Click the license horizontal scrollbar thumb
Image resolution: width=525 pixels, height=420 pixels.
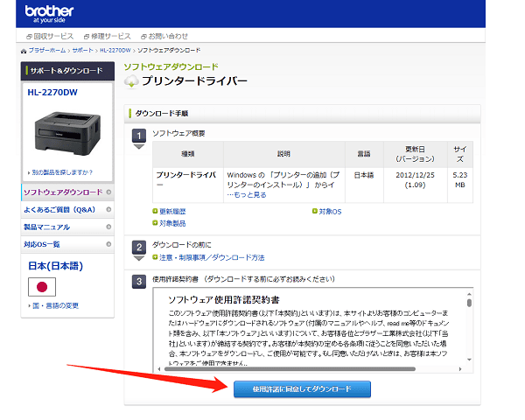[290, 369]
